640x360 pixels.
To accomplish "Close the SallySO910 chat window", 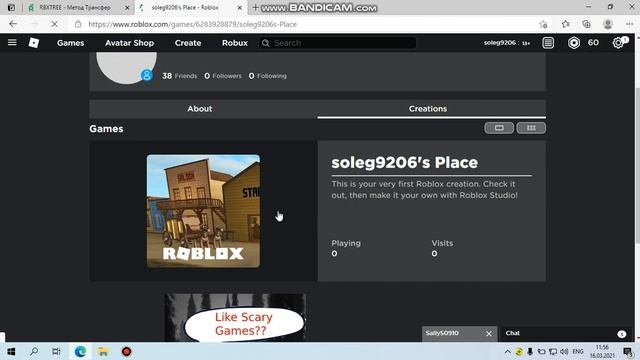I will point(489,333).
